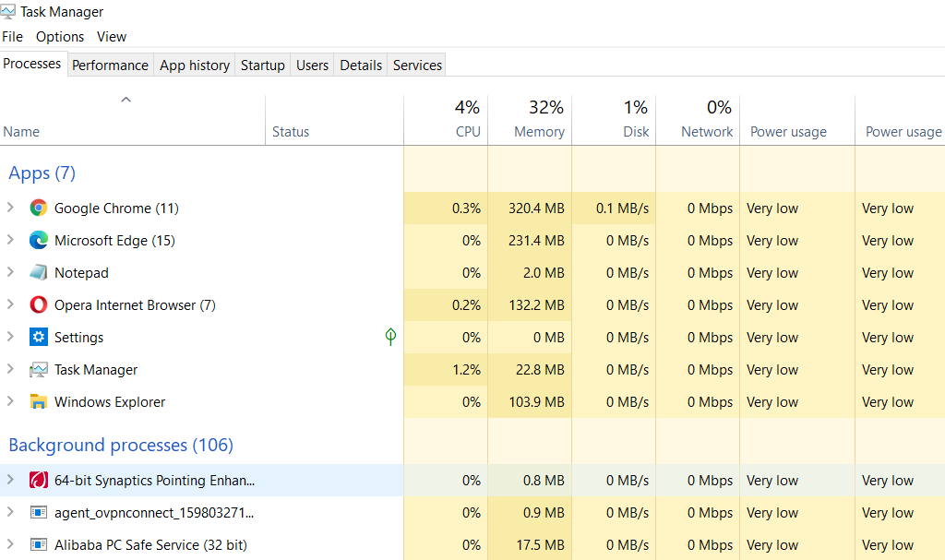Expand the Notepad process entry
This screenshot has width=945, height=560.
coord(10,272)
